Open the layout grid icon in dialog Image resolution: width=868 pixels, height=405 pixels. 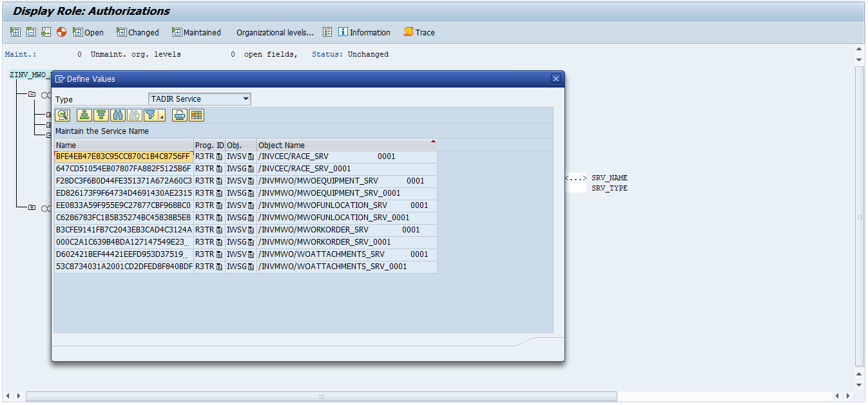click(x=197, y=115)
